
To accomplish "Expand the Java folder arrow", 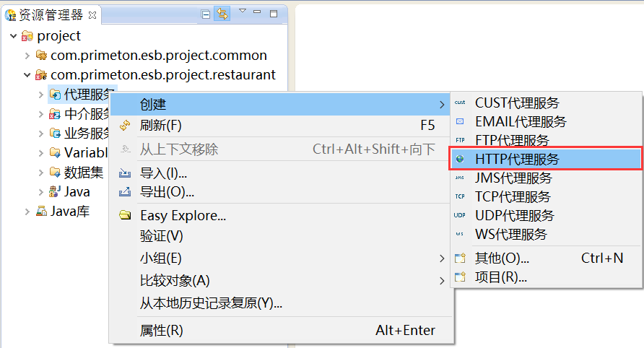I will click(40, 192).
